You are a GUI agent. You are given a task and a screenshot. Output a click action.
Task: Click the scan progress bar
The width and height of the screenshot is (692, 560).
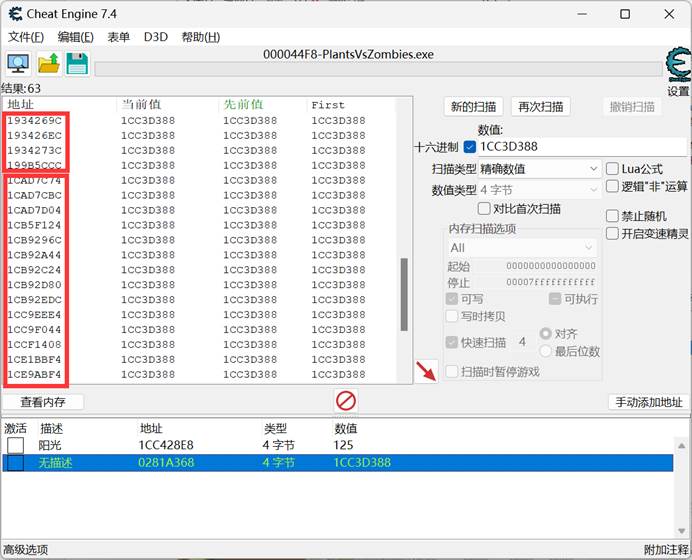pos(379,69)
